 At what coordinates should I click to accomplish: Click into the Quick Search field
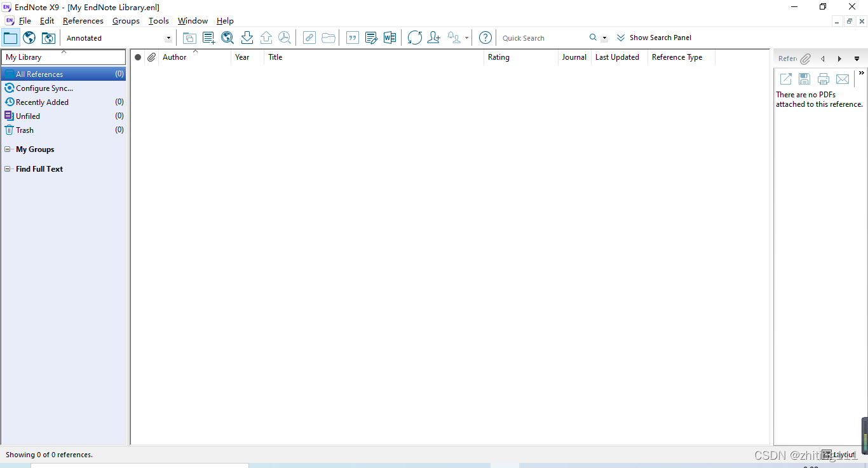(x=543, y=38)
